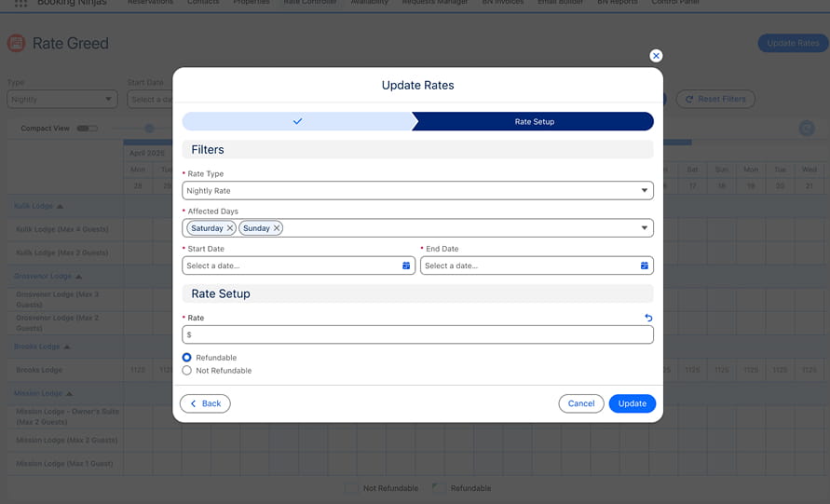Click the completed checkmark step in progress bar
Image resolution: width=830 pixels, height=504 pixels.
297,121
